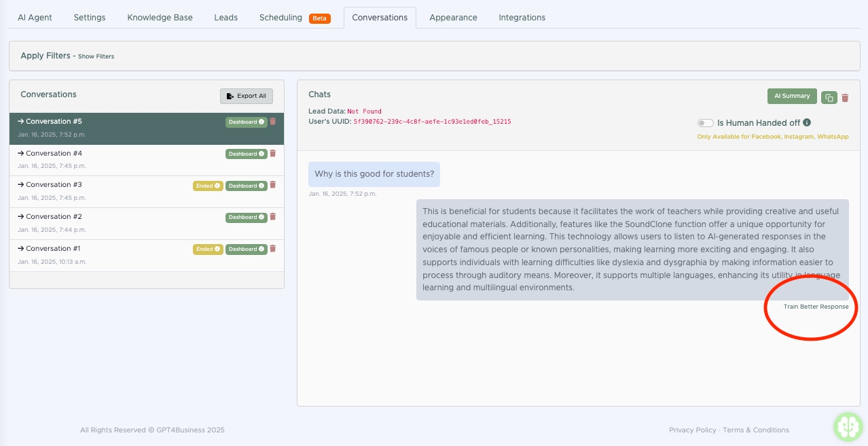The width and height of the screenshot is (868, 446).
Task: Click info icon next to Is Human Handed off
Action: pyautogui.click(x=807, y=123)
